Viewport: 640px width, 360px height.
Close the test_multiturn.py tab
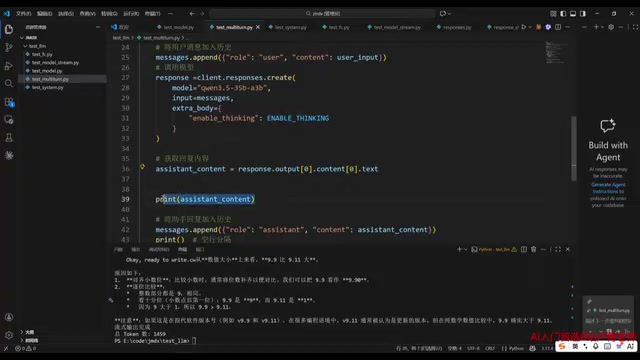[x=258, y=27]
